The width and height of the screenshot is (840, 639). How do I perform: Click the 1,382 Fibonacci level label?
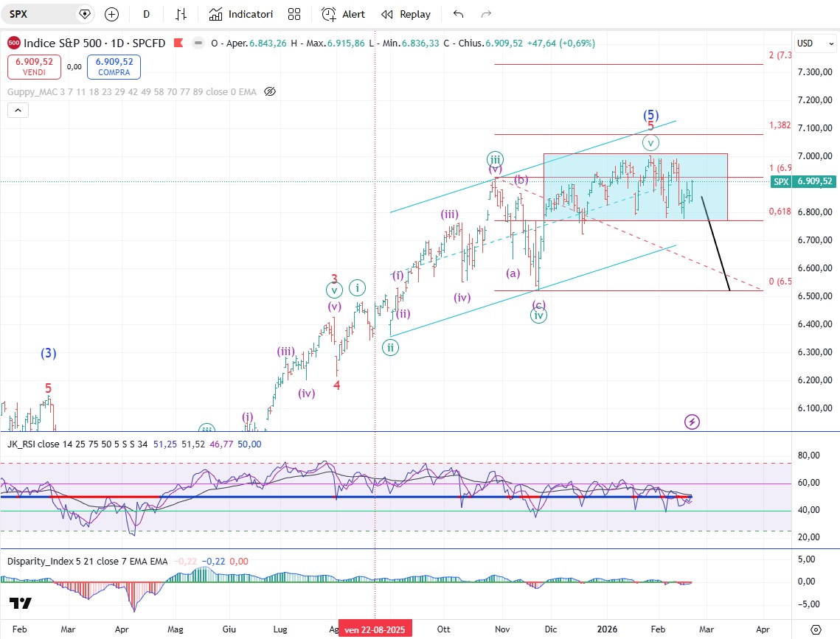coord(780,125)
